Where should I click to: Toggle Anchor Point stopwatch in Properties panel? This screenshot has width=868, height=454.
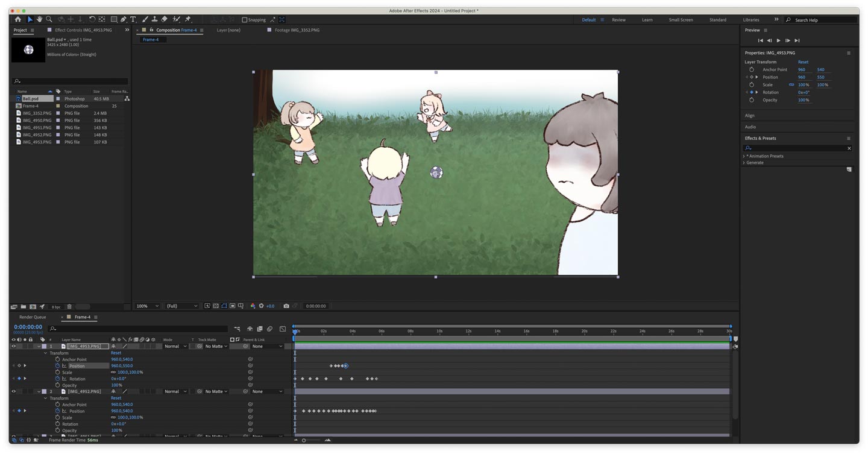point(752,69)
